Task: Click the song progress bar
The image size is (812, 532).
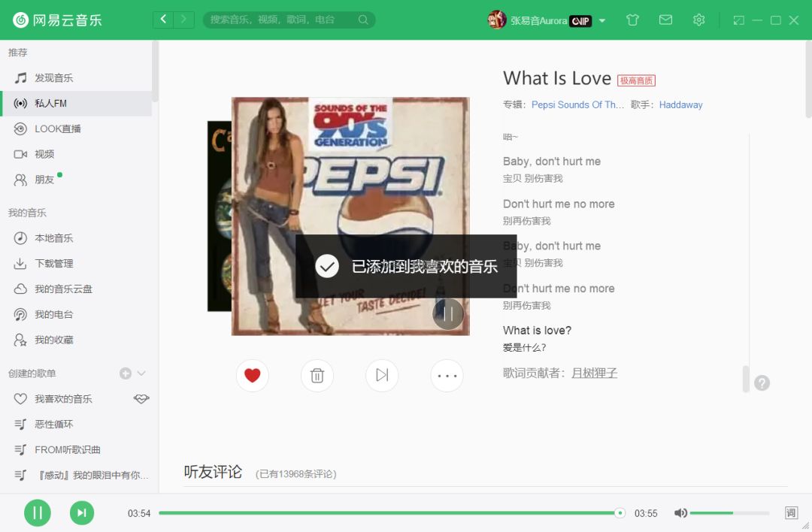Action: [x=392, y=513]
